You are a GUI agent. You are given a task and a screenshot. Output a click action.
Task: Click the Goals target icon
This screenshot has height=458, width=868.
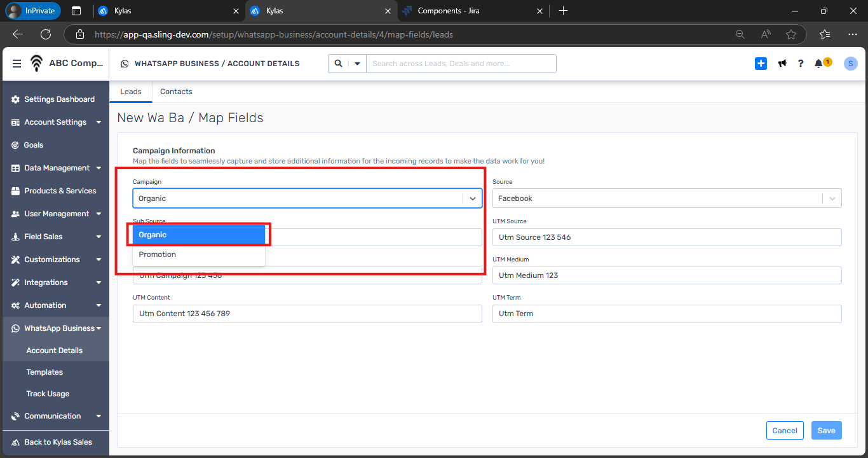point(16,145)
